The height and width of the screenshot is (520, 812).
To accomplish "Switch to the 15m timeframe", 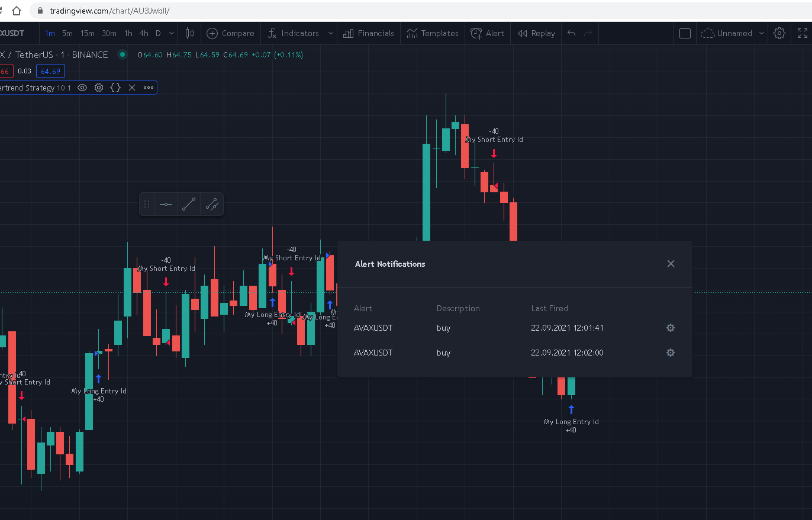I will pyautogui.click(x=88, y=34).
